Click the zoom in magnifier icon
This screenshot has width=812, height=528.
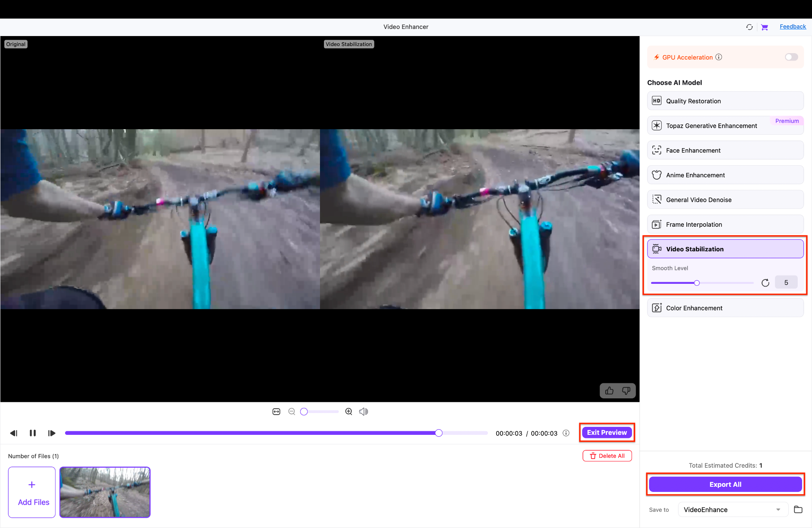[x=349, y=411]
